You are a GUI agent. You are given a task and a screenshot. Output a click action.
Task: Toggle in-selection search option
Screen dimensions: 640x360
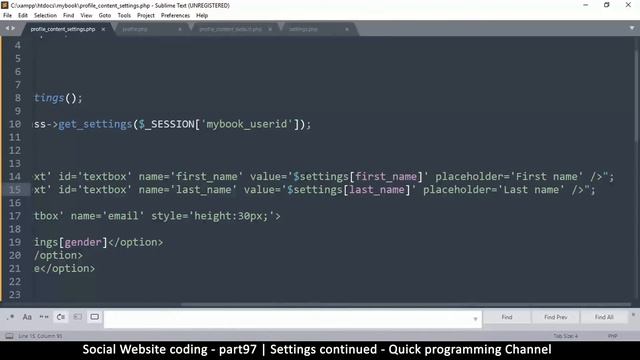click(x=78, y=317)
